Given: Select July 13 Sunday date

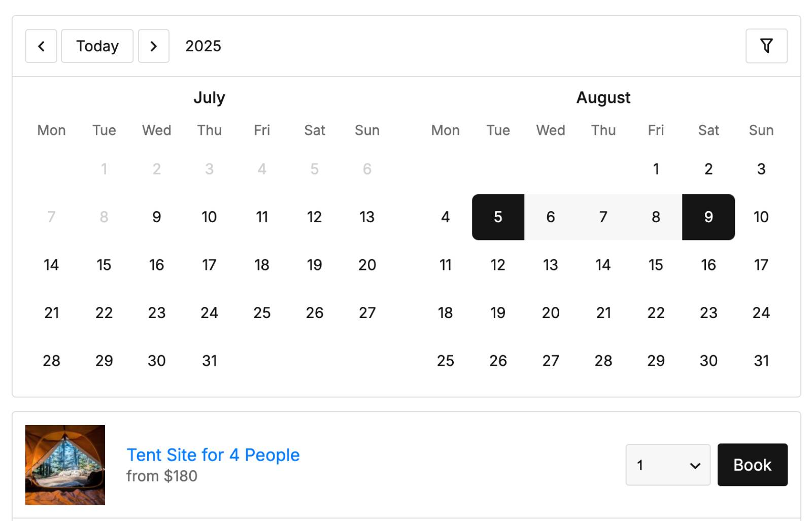Looking at the screenshot, I should [x=367, y=217].
